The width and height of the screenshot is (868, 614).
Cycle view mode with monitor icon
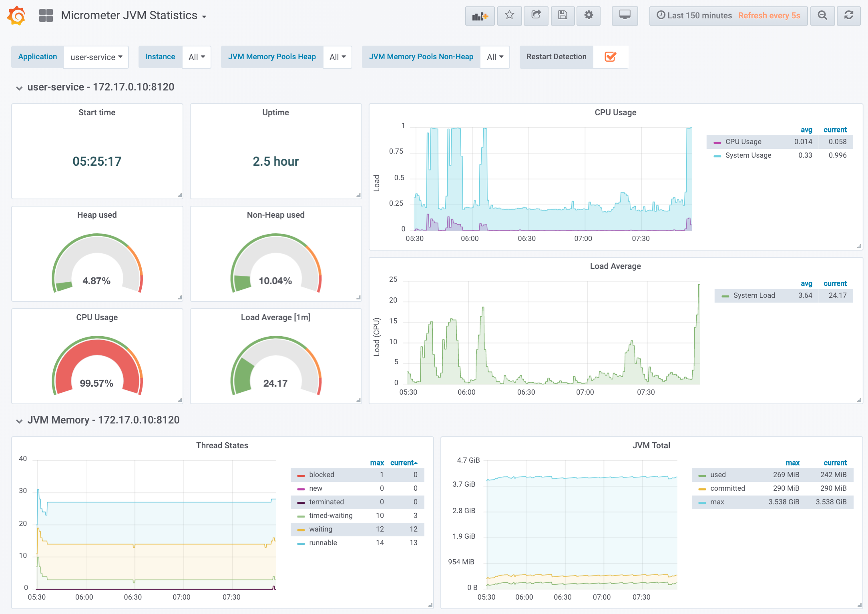tap(625, 16)
